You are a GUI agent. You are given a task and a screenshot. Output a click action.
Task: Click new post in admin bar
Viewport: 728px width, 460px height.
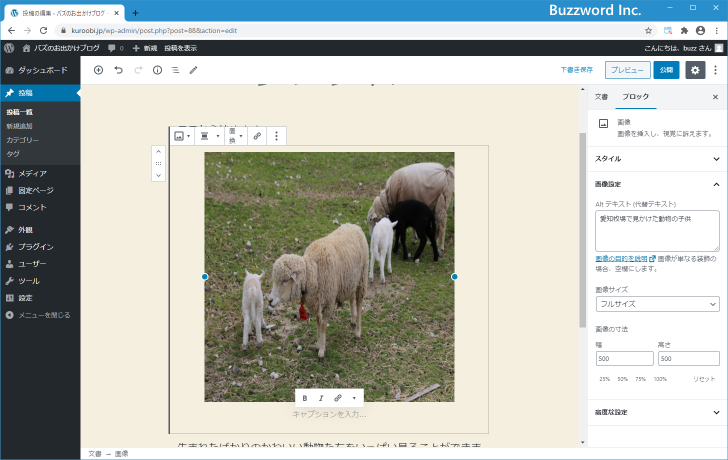(145, 48)
